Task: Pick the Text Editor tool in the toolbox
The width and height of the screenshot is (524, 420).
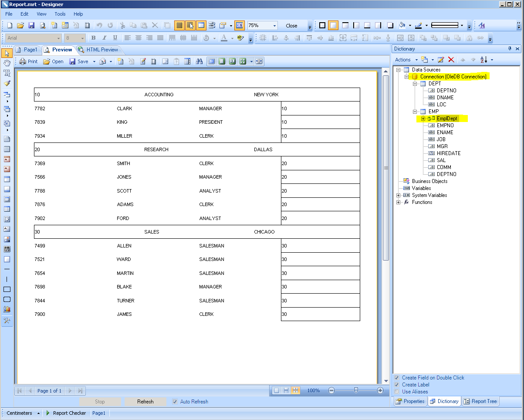Action: [x=7, y=73]
